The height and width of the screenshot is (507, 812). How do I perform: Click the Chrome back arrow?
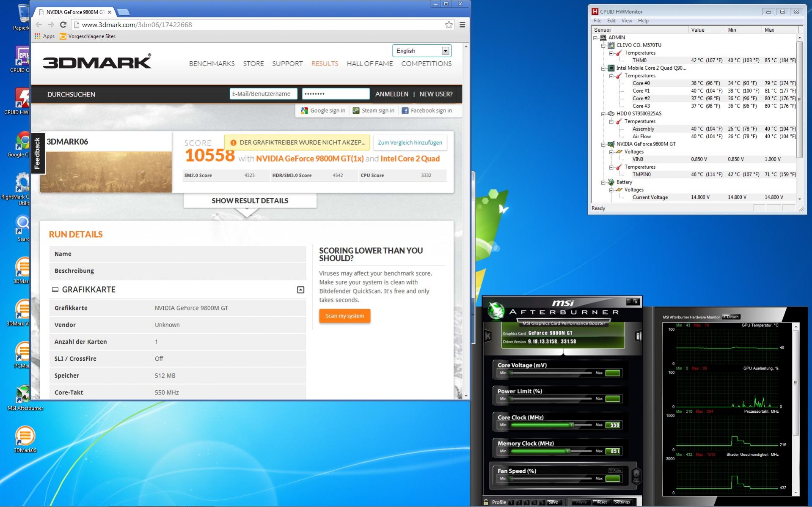click(x=39, y=25)
